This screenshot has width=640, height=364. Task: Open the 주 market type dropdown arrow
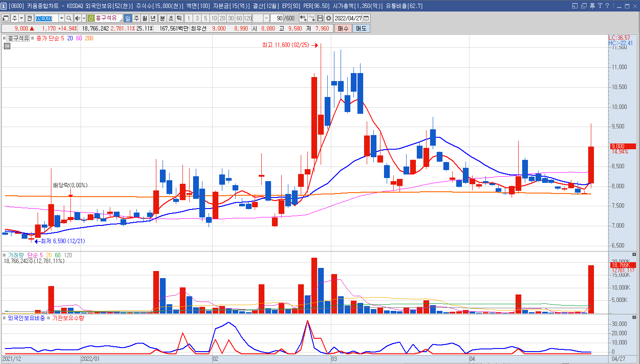coord(21,18)
